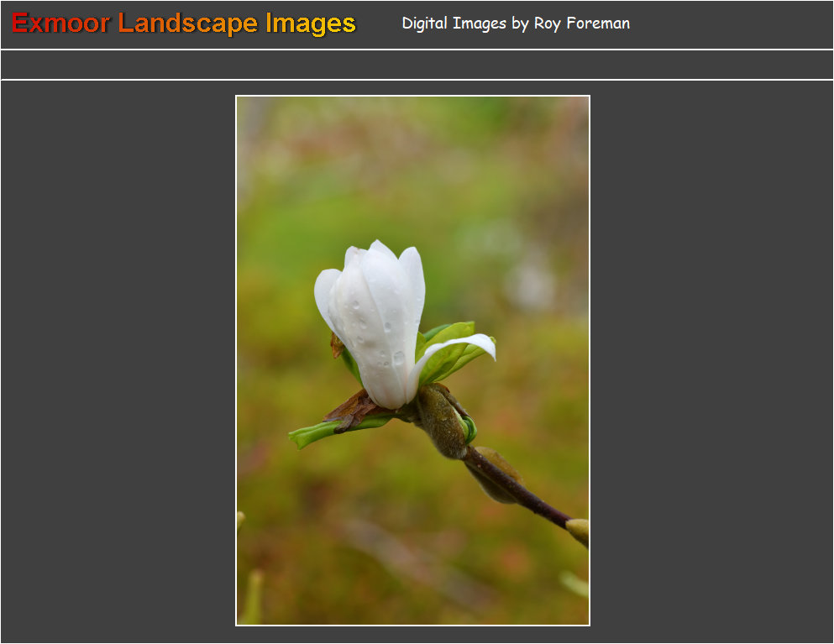Image resolution: width=834 pixels, height=644 pixels.
Task: Click the fuzzy bud beneath the magnolia bloom
Action: point(442,421)
